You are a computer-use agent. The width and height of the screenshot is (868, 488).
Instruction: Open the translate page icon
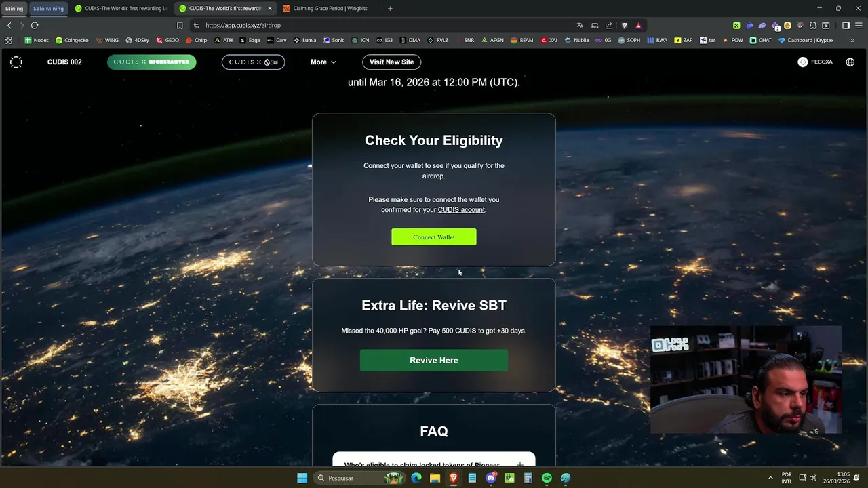(x=580, y=25)
